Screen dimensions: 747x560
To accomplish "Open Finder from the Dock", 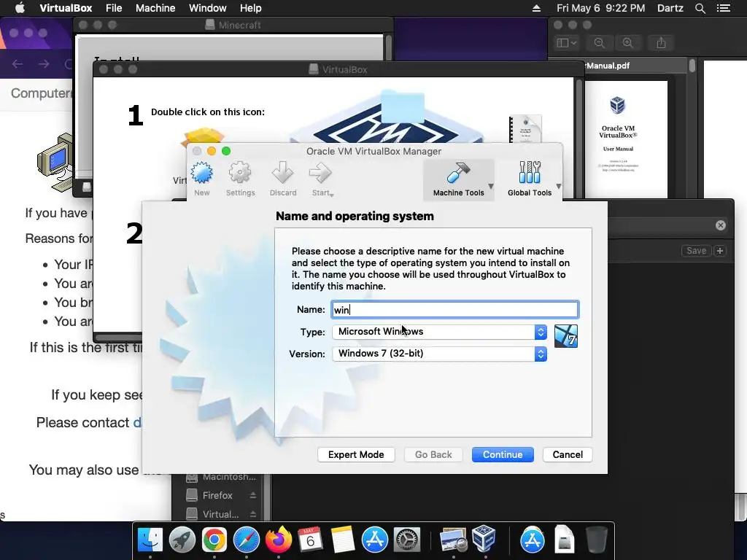I will coord(150,540).
